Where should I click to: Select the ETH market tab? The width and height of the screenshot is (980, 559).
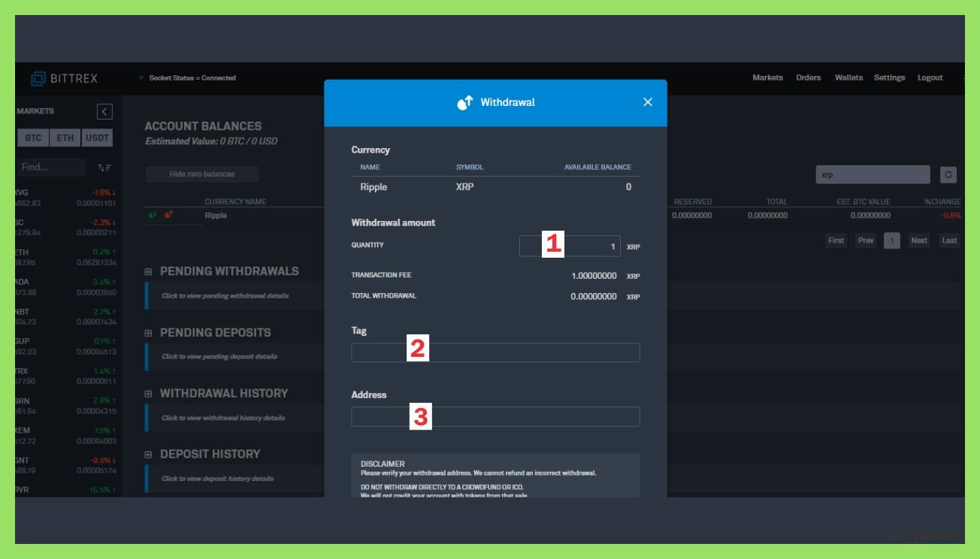click(x=65, y=138)
